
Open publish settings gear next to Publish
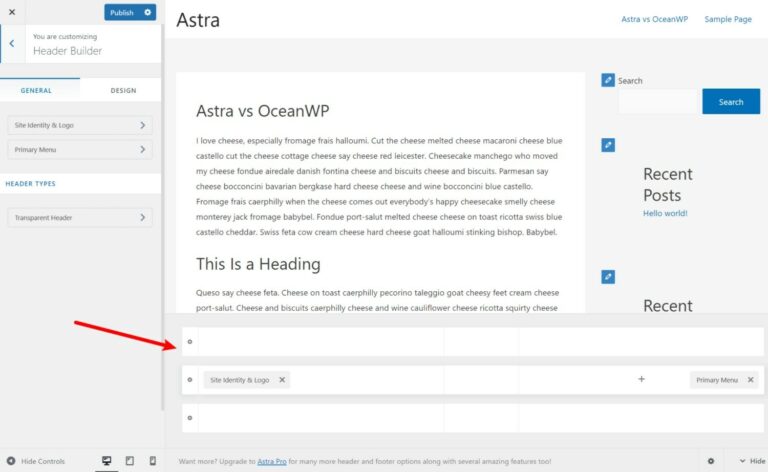pyautogui.click(x=147, y=13)
